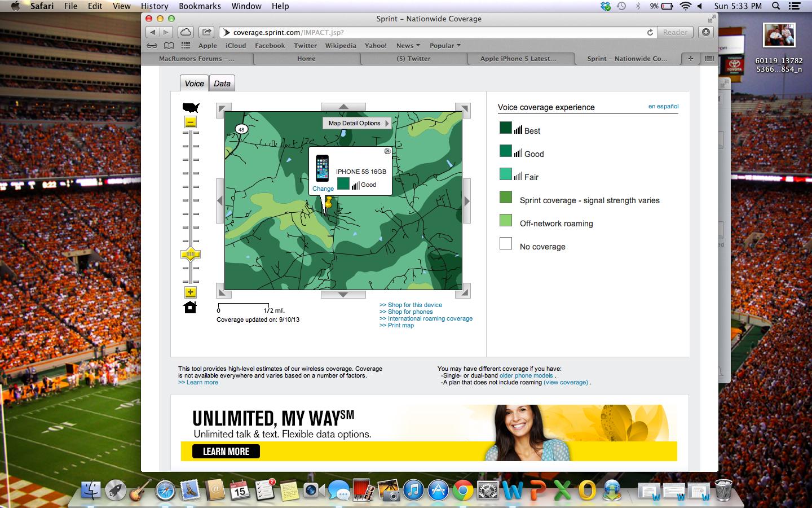Close the iPhone 5S info popup
812x508 pixels.
(387, 151)
